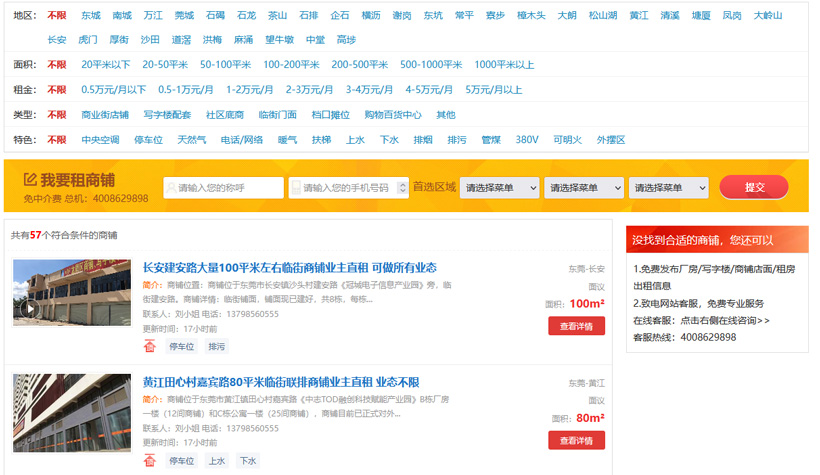This screenshot has height=475, width=820.
Task: Select 不限 in the 特色 filter row
Action: click(57, 140)
